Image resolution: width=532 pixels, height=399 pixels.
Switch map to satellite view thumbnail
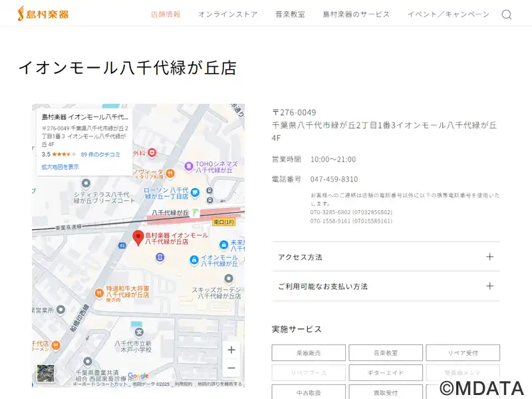point(46,373)
